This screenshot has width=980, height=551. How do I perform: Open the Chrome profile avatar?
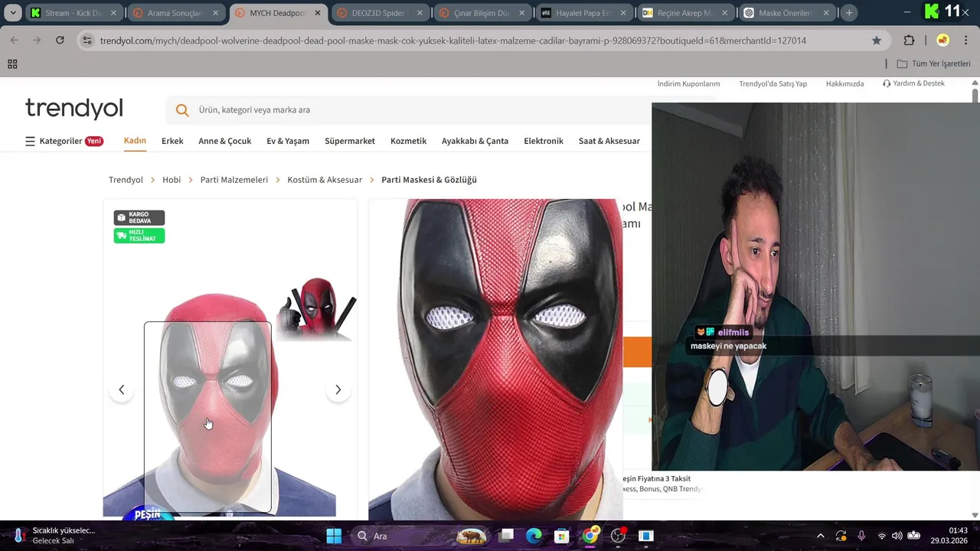(942, 41)
